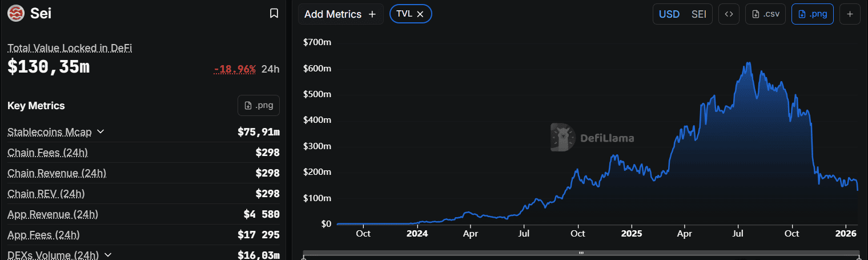Click the chart time range slider handle
Viewport: 868px width, 260px height.
(x=581, y=252)
